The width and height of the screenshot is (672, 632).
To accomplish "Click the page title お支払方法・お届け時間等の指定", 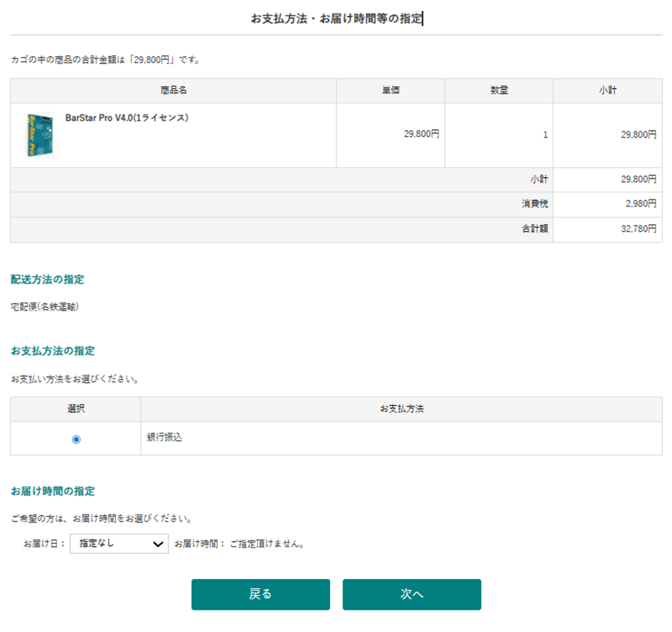I will pos(336,18).
